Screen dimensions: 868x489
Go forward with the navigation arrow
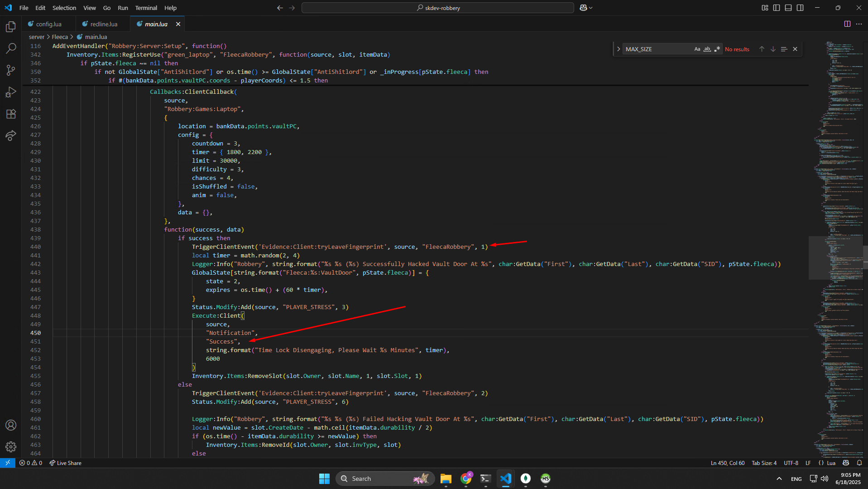click(x=292, y=8)
